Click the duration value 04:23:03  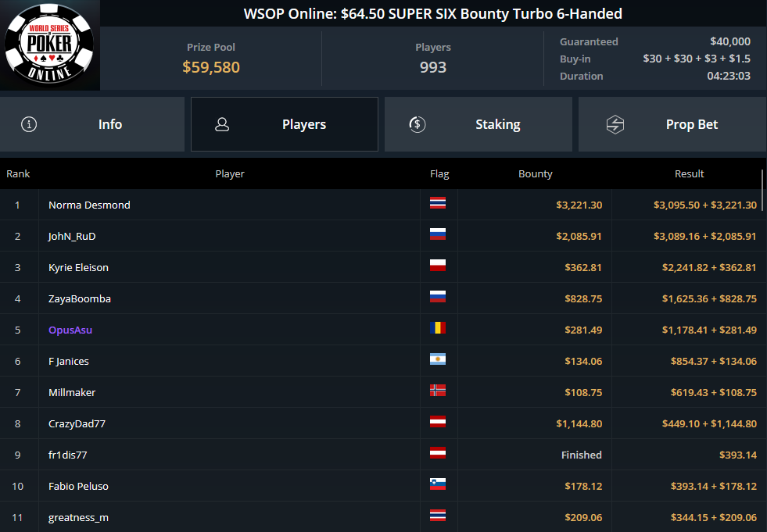tap(729, 76)
